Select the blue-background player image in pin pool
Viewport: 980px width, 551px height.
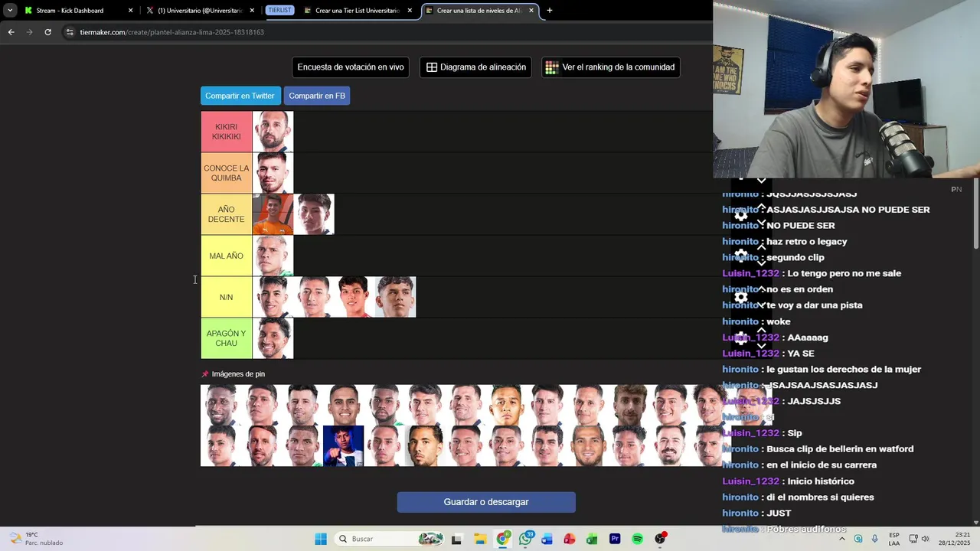tap(344, 446)
